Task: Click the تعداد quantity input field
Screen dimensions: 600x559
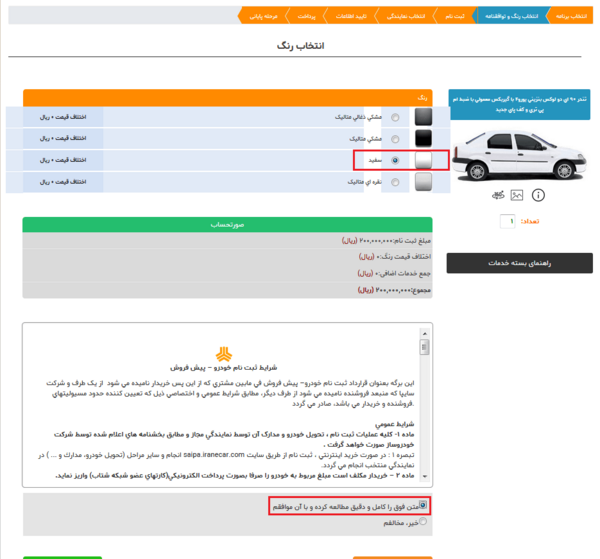Action: pyautogui.click(x=508, y=221)
